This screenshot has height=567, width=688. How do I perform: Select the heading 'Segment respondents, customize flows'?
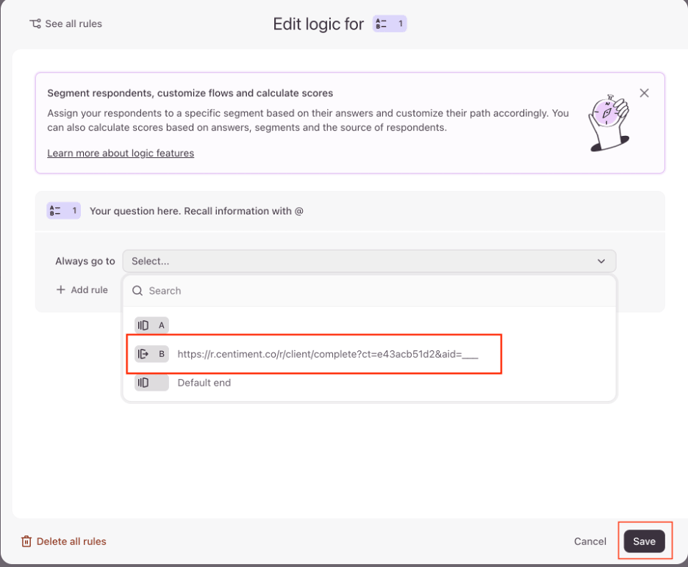190,93
